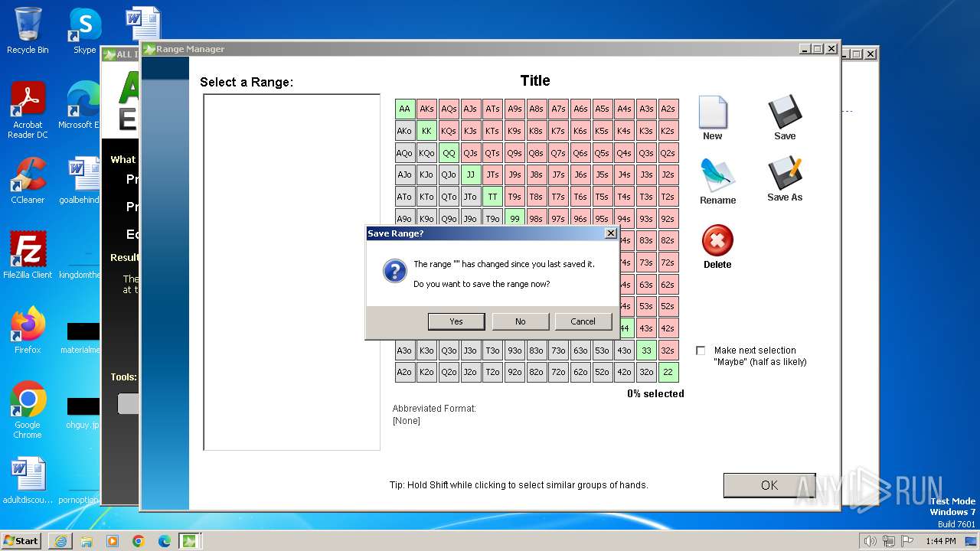Open Recycle Bin desktop icon
The height and width of the screenshot is (551, 980).
[28, 31]
